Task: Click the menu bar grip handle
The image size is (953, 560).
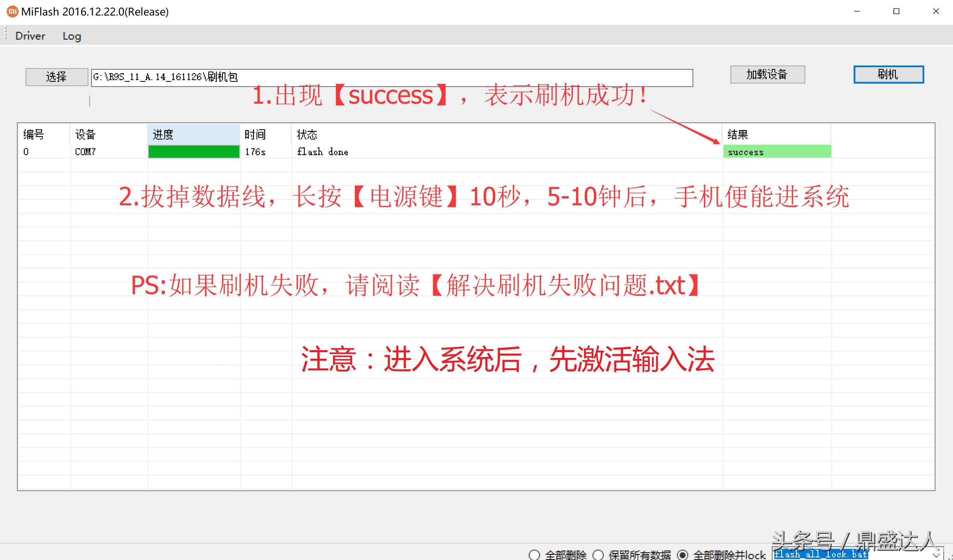Action: click(x=6, y=33)
